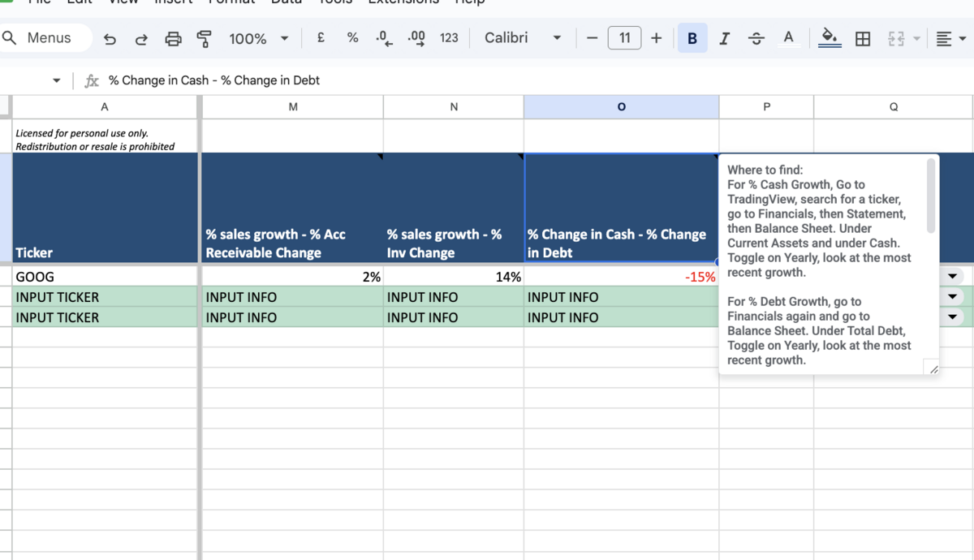Click the Print icon
Screen dimensions: 974x560
pos(173,38)
